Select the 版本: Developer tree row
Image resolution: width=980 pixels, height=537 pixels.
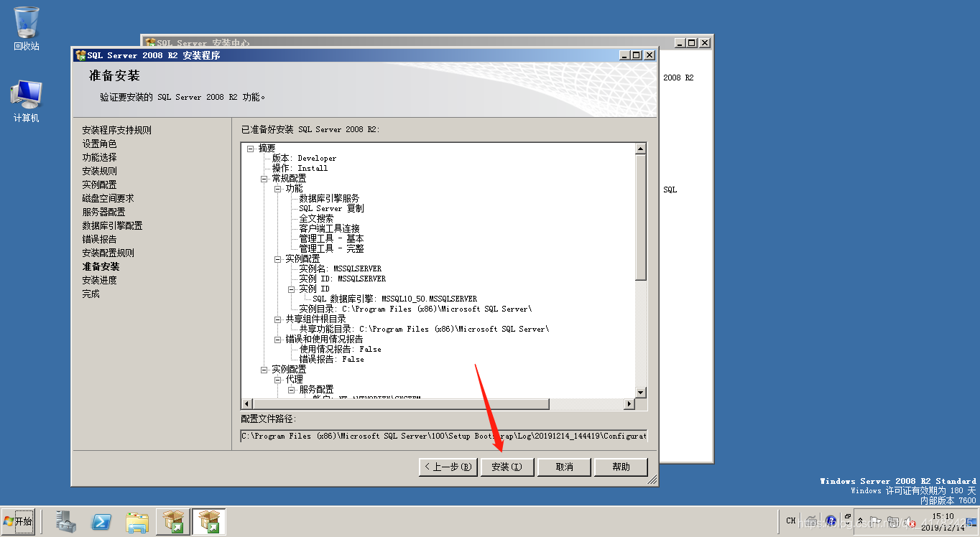coord(304,158)
